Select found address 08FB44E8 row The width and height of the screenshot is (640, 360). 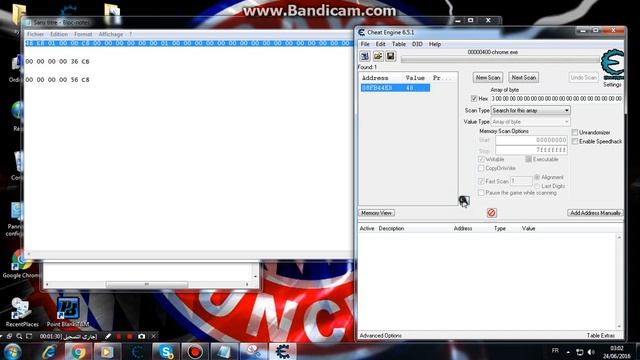pyautogui.click(x=395, y=88)
